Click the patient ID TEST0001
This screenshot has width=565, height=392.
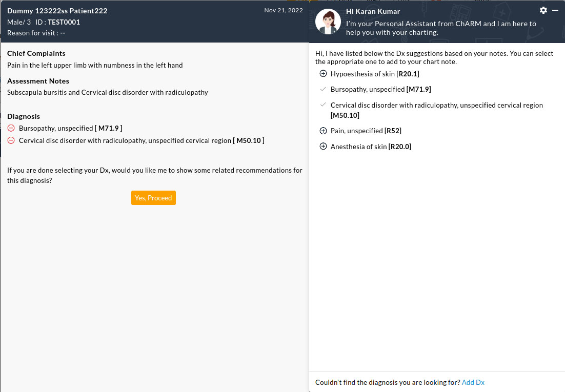(64, 22)
